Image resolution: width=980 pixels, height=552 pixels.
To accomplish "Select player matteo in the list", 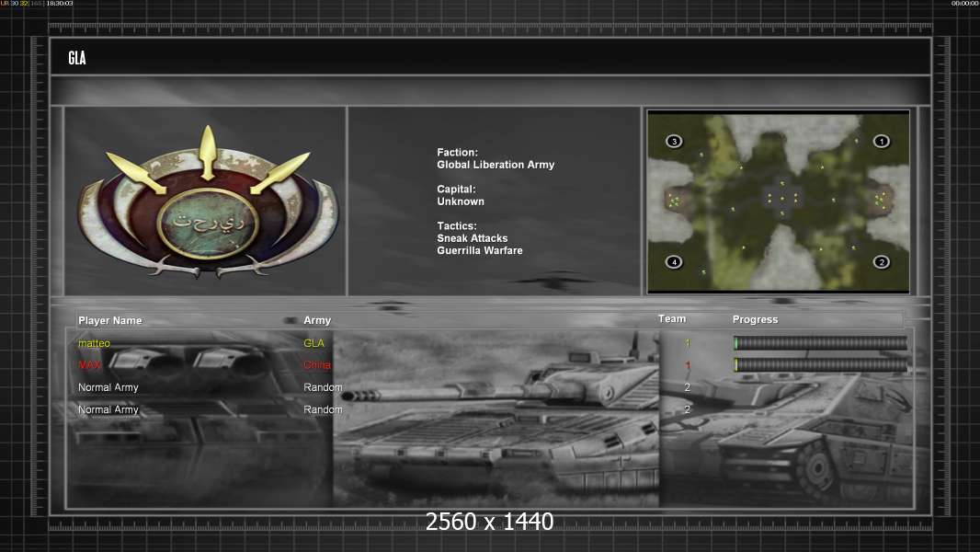I will 95,343.
